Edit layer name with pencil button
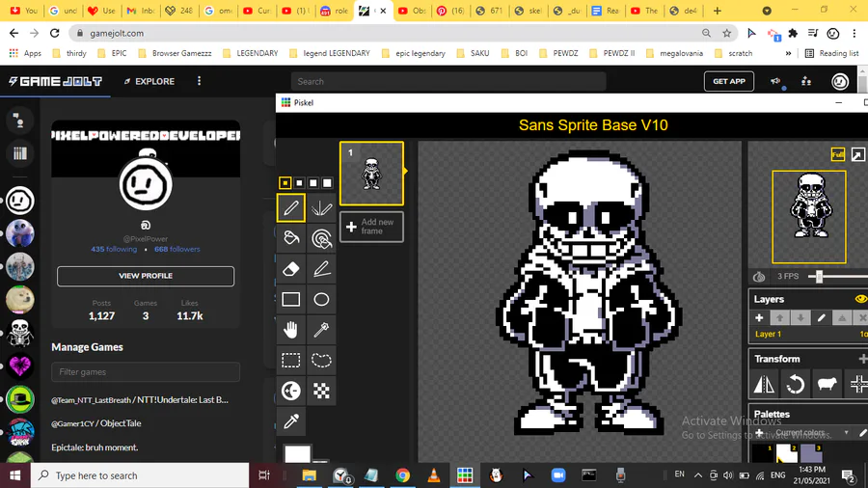Viewport: 868px width, 488px height. click(822, 317)
